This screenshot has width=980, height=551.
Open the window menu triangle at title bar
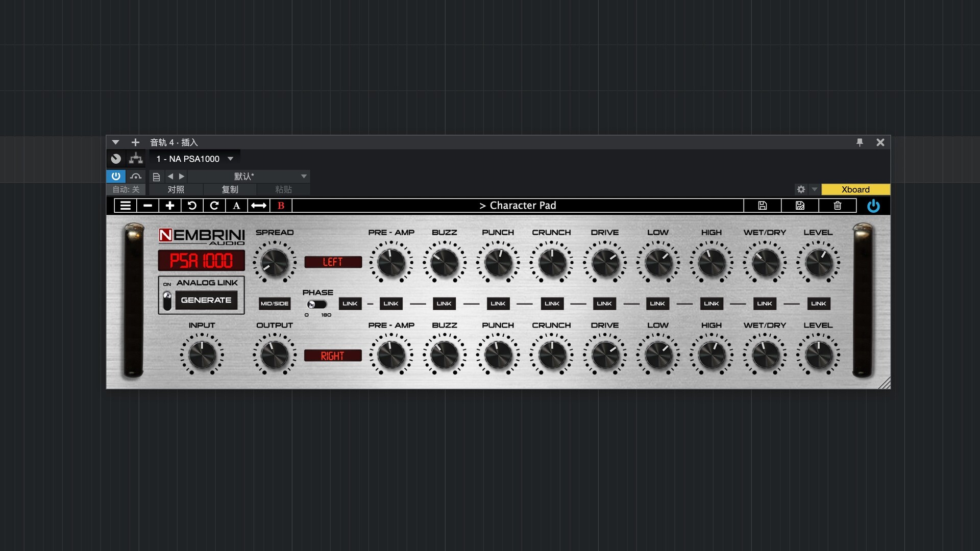115,142
